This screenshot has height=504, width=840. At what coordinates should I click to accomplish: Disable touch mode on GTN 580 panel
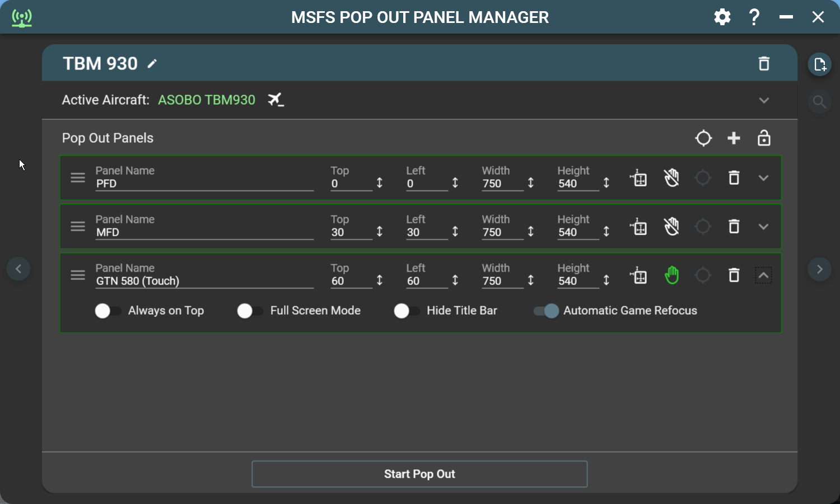tap(671, 276)
